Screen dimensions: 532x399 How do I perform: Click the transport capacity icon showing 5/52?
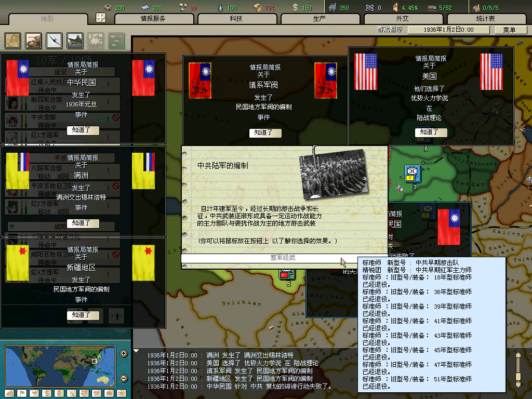click(432, 8)
